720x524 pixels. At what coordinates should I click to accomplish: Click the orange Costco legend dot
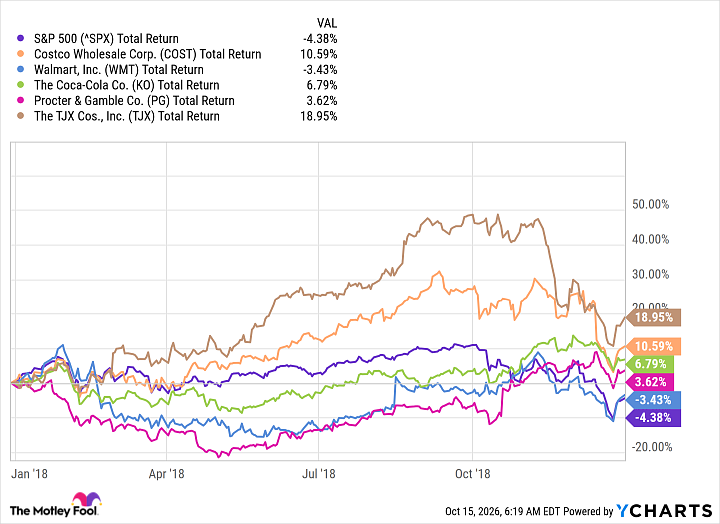(20, 54)
